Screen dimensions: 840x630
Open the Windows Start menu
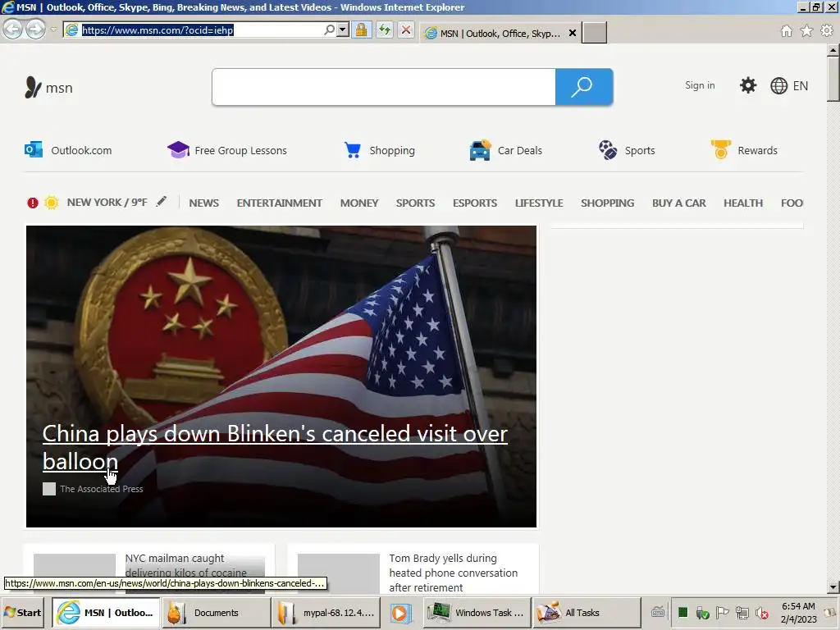[x=23, y=613]
